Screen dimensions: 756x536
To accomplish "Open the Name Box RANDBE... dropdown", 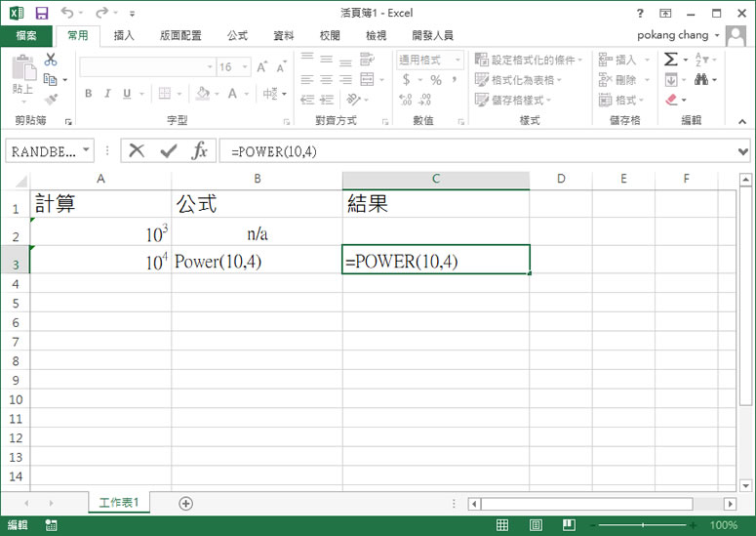I will click(x=86, y=149).
